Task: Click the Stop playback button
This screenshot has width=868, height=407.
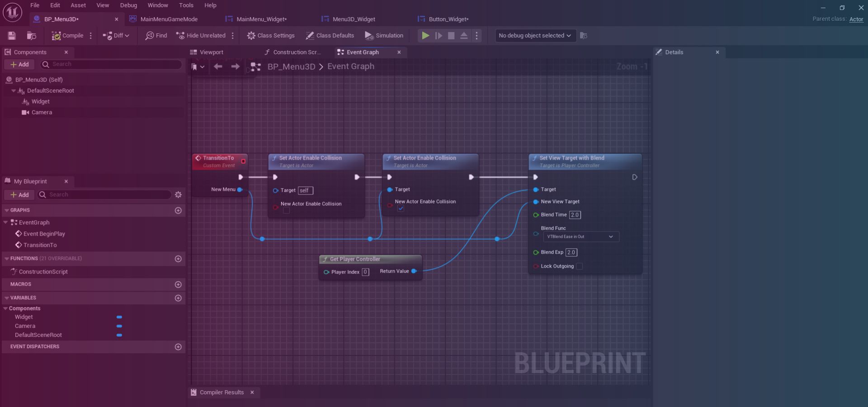Action: 451,36
